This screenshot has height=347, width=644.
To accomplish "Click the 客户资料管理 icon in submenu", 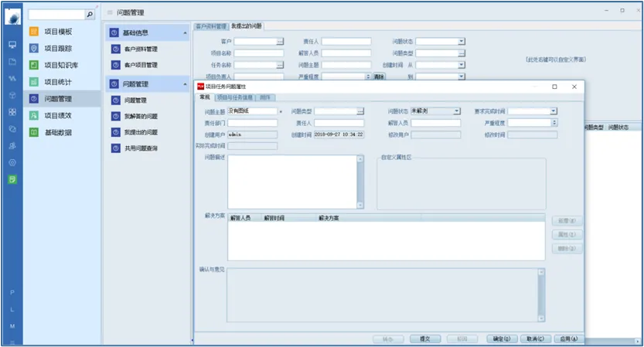I will click(x=116, y=49).
